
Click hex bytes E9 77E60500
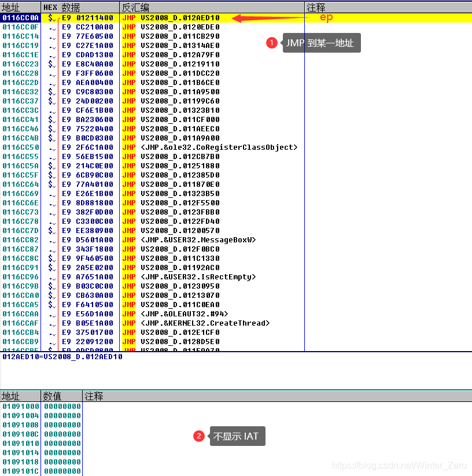point(87,36)
